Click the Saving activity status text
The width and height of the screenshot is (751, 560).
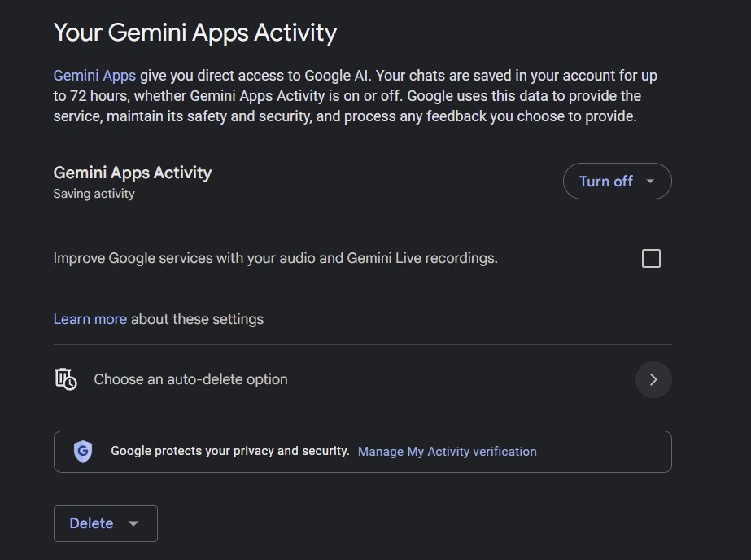point(94,194)
